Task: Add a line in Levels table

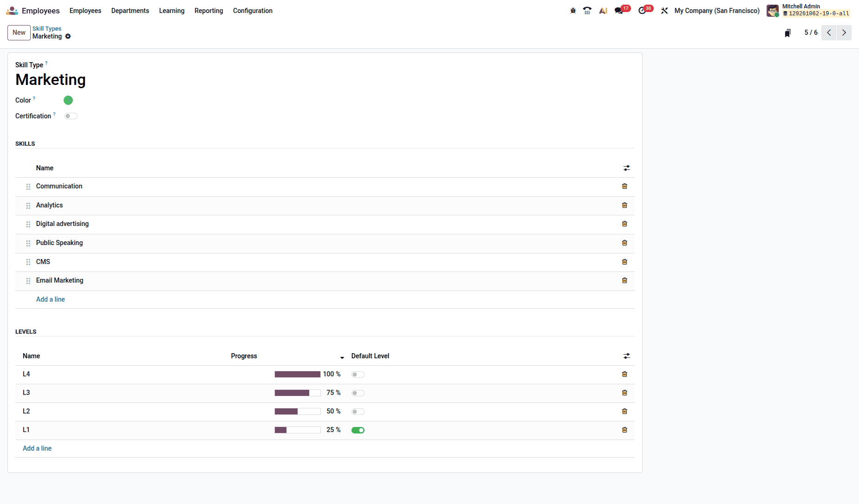Action: [x=37, y=448]
